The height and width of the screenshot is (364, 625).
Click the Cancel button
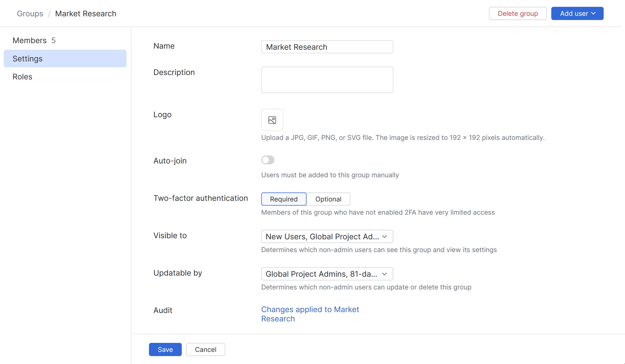click(205, 349)
